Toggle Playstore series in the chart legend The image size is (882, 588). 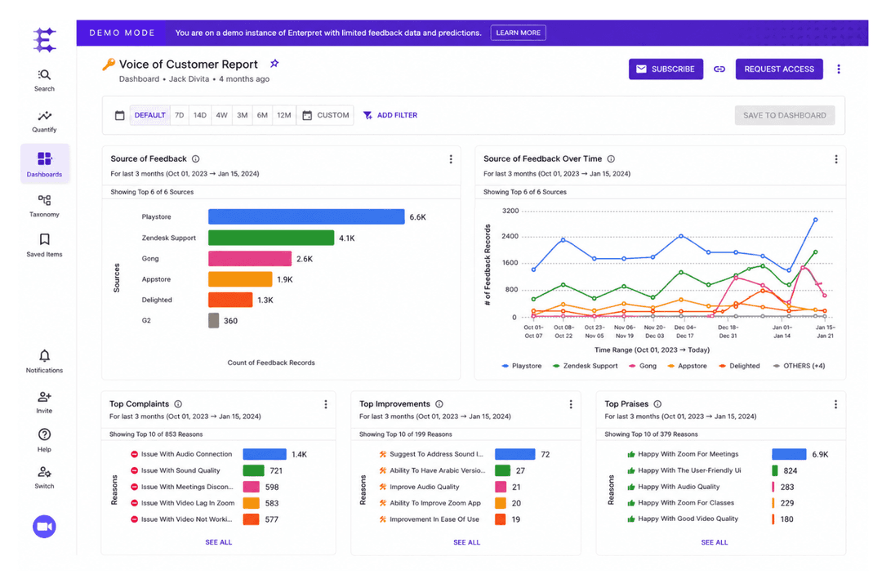pos(521,366)
